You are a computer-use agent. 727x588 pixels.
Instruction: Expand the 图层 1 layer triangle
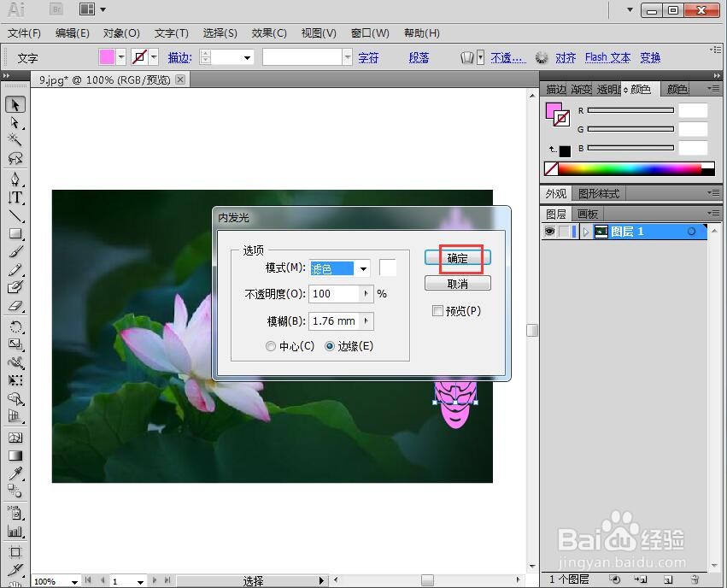point(585,232)
